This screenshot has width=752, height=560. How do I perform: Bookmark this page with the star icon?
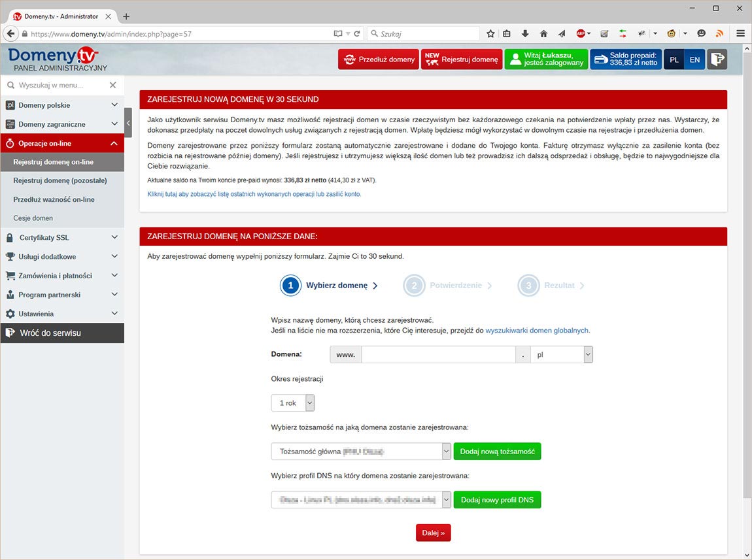click(x=490, y=33)
